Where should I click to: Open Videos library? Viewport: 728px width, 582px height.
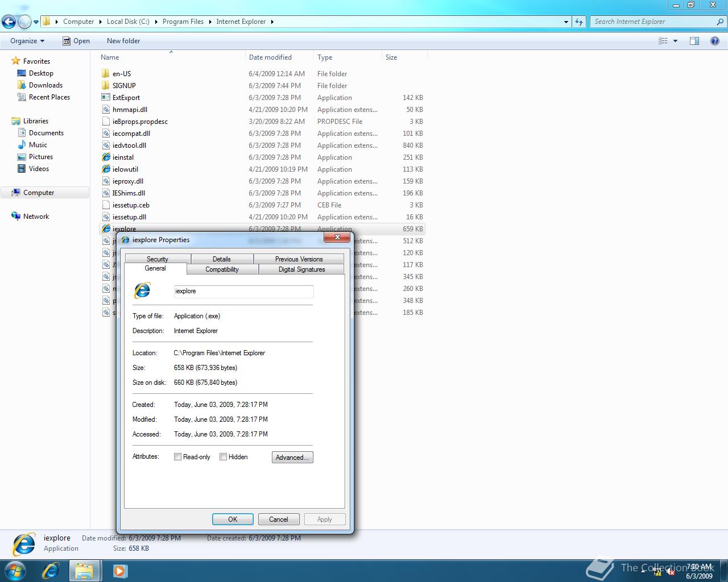(x=39, y=169)
